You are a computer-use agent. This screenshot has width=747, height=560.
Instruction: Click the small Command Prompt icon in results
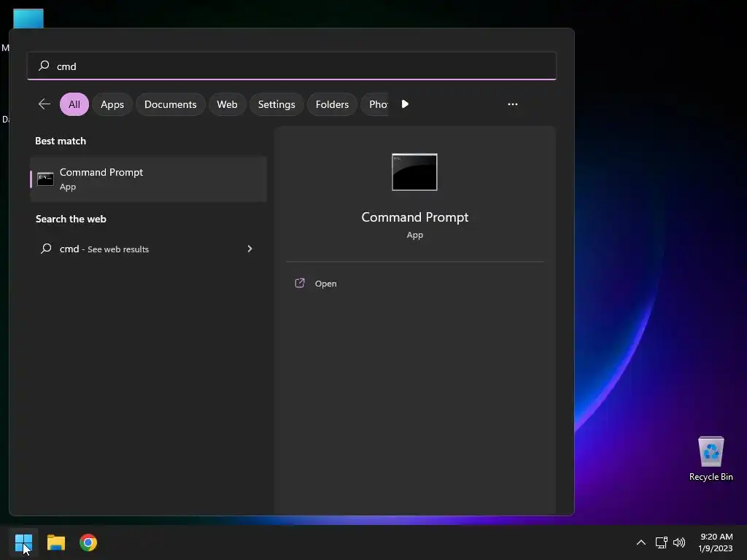(x=45, y=179)
